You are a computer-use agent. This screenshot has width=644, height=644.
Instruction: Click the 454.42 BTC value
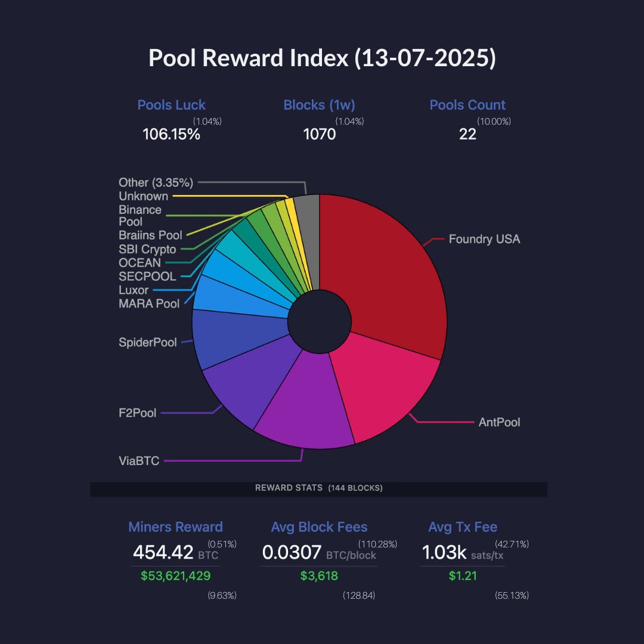(175, 552)
